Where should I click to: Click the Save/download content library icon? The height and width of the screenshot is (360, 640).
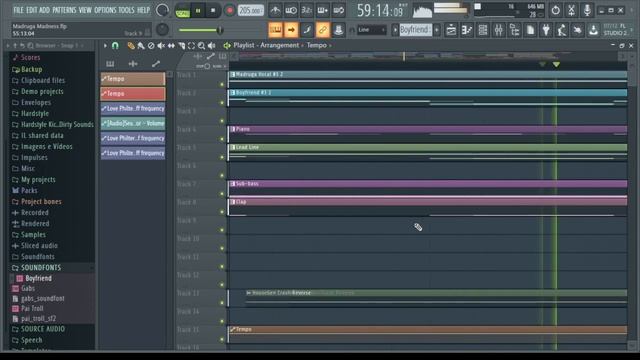(x=593, y=30)
